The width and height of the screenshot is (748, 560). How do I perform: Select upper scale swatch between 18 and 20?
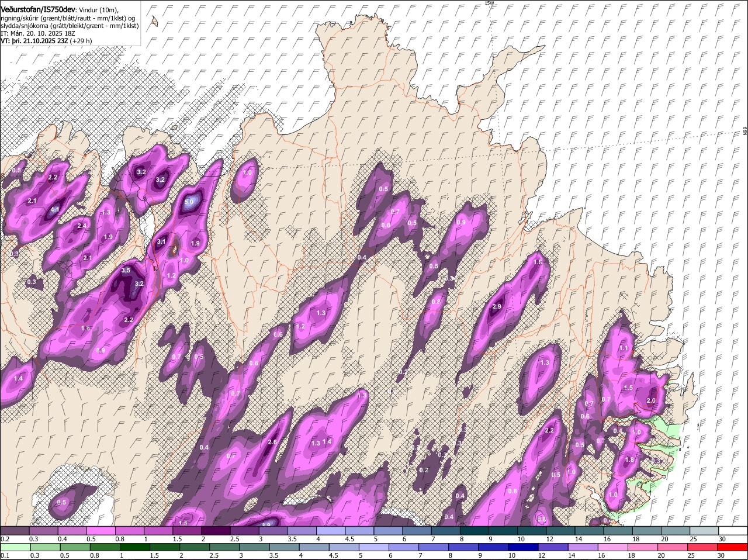[x=647, y=530]
